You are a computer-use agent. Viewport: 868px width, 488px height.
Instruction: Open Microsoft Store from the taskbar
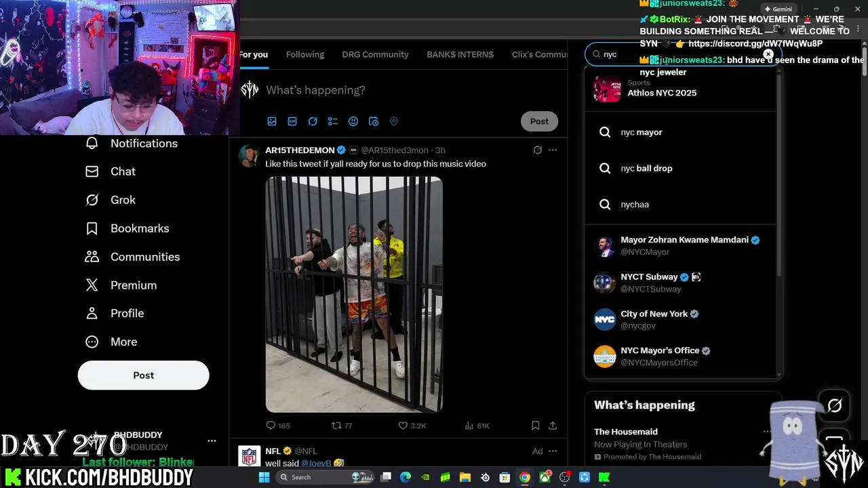(505, 478)
